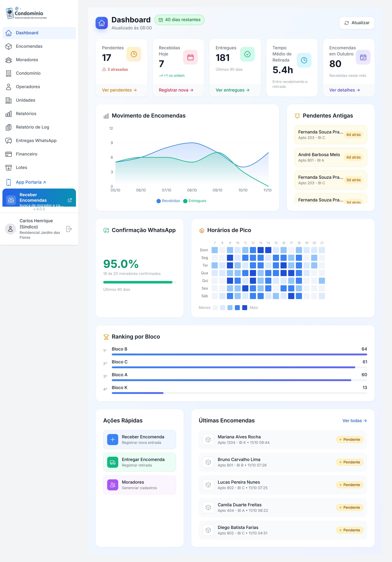This screenshot has height=562, width=392.
Task: Open André Barbosa Melo pending card
Action: click(x=331, y=157)
